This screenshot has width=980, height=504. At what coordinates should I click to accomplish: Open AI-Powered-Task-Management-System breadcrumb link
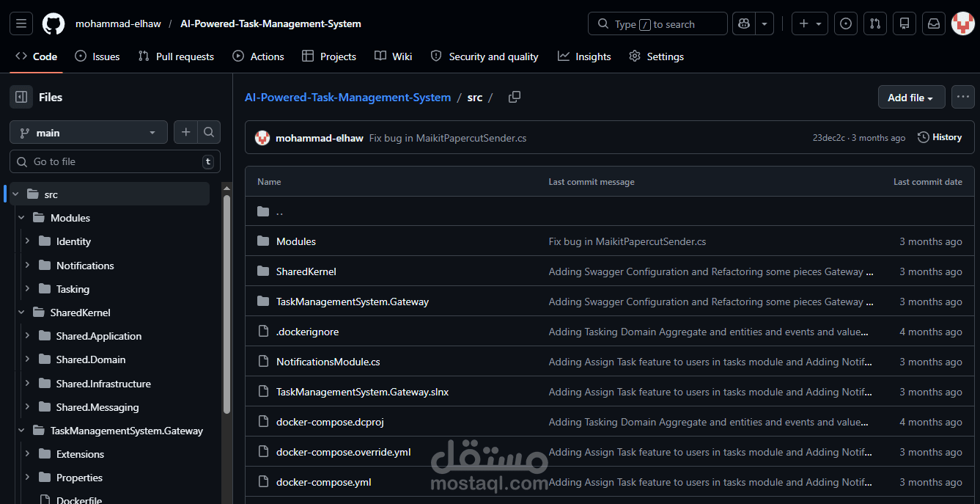347,97
